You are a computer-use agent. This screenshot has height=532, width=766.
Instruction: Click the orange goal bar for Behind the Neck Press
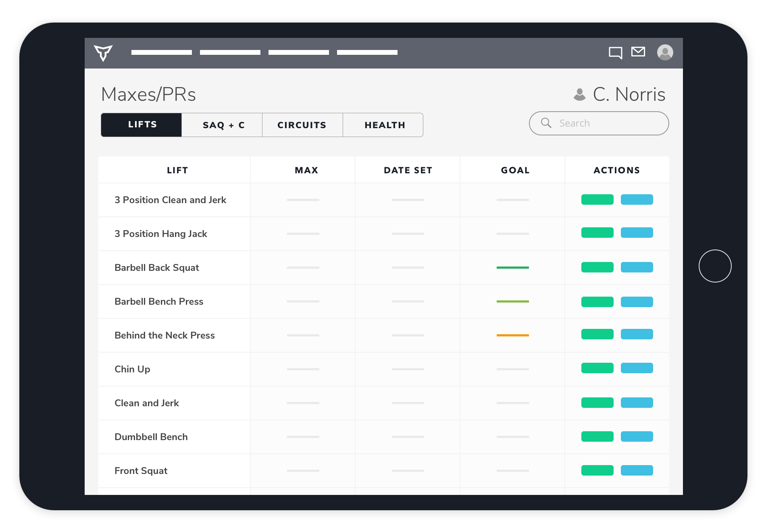tap(512, 335)
